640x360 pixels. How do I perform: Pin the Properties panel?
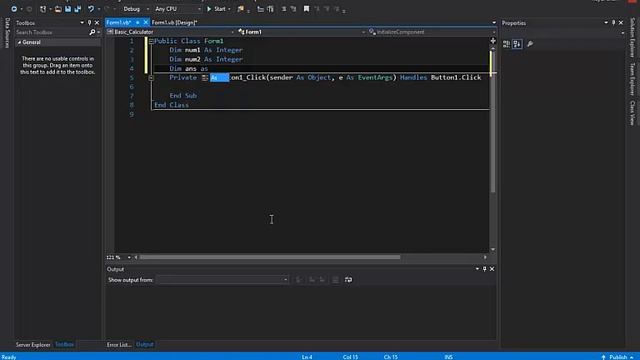pos(613,23)
